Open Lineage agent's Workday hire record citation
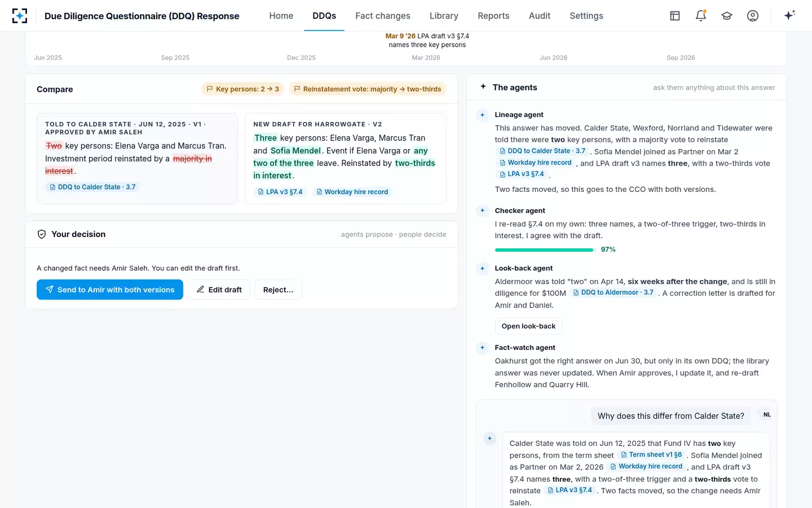 (x=536, y=163)
